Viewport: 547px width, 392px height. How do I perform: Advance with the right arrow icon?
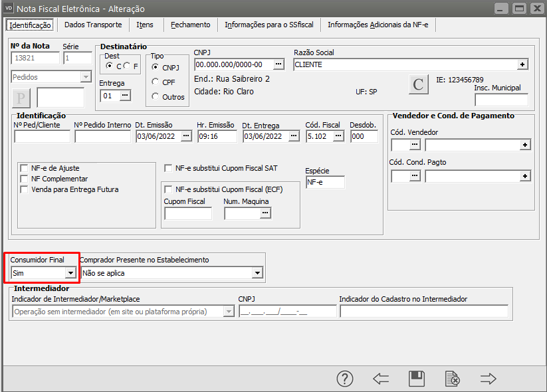pyautogui.click(x=489, y=379)
